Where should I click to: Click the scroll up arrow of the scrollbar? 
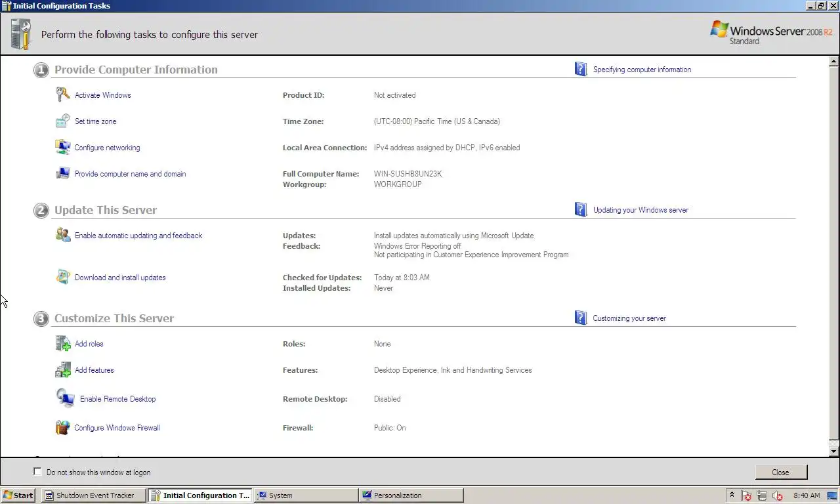tap(834, 62)
